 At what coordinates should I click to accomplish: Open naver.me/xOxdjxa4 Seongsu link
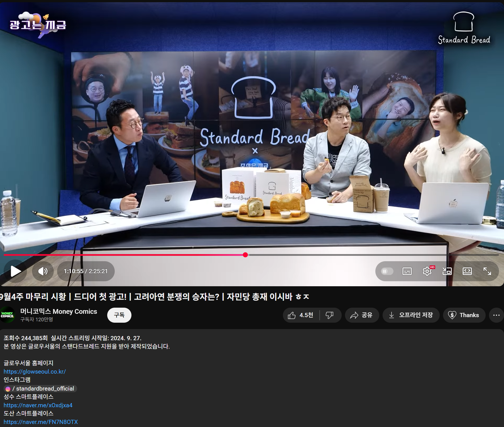pyautogui.click(x=38, y=405)
